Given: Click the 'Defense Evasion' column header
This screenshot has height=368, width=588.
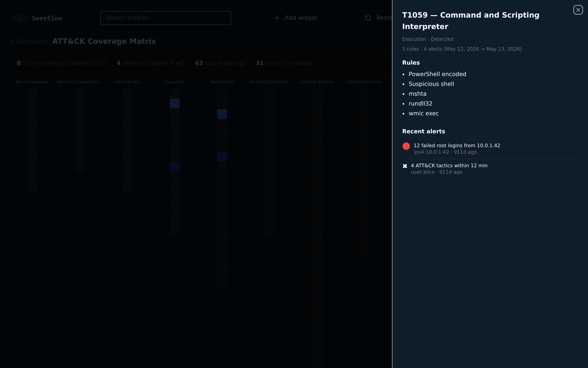Looking at the screenshot, I should click(x=317, y=82).
